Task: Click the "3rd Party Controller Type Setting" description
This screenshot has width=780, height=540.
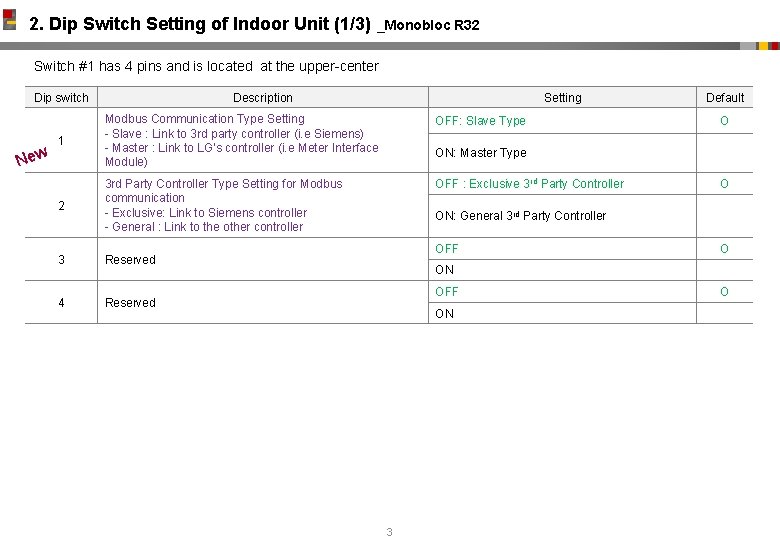Action: (x=223, y=184)
